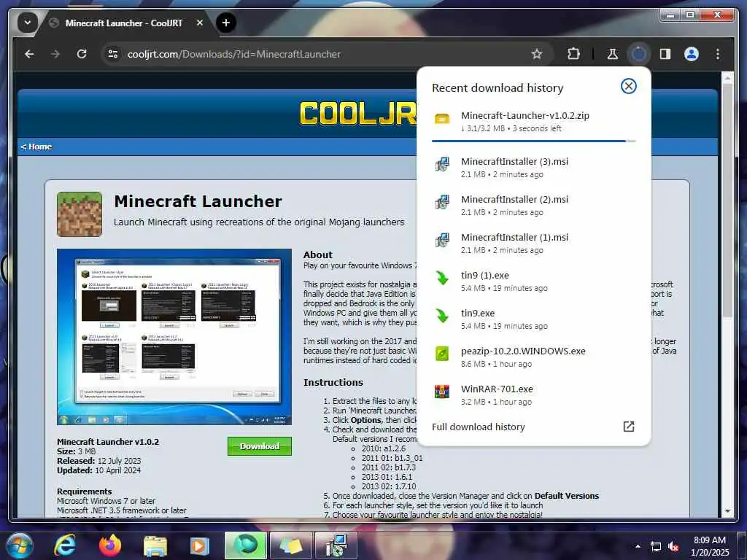Viewport: 747px width, 560px height.
Task: Click the MinecraftInstaller (1).msi installer icon
Action: (442, 240)
